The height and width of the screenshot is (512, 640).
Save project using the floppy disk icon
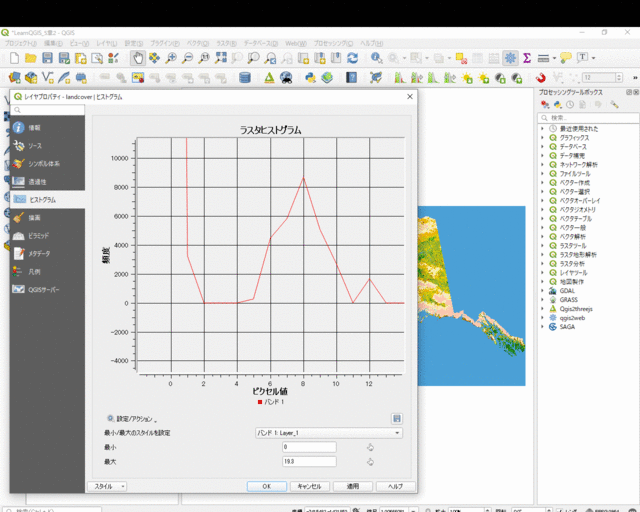(x=47, y=58)
